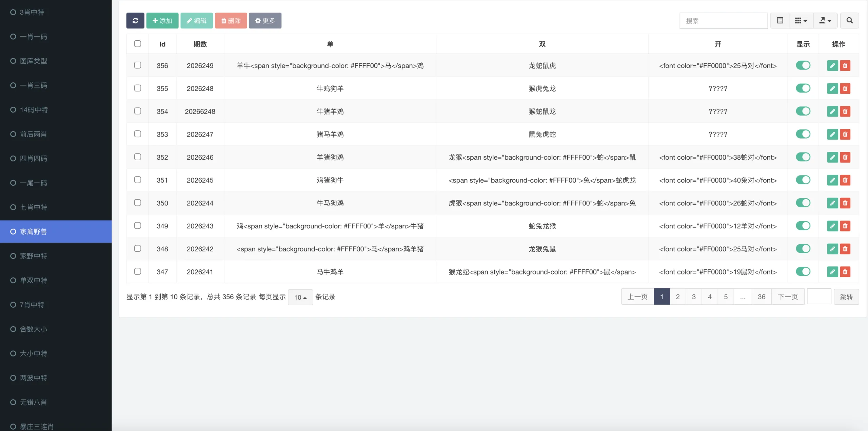Click edit pencil icon for row 350
The height and width of the screenshot is (431, 868).
[832, 203]
